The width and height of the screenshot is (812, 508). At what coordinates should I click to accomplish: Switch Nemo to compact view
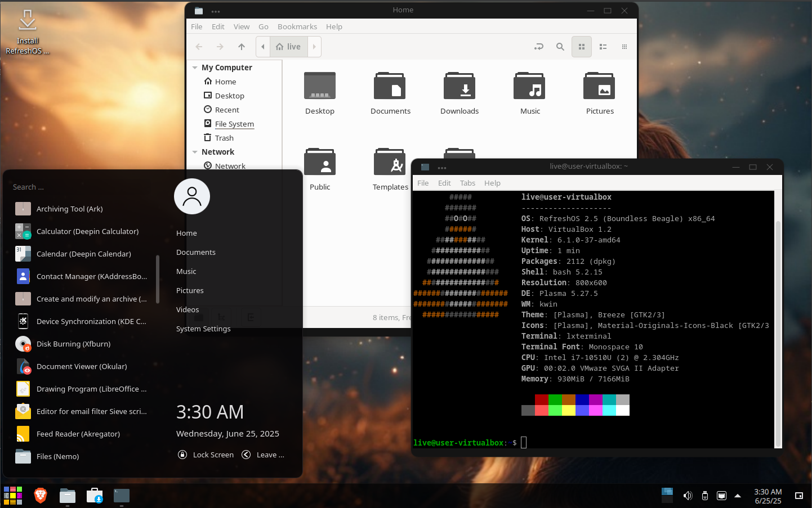[x=624, y=47]
